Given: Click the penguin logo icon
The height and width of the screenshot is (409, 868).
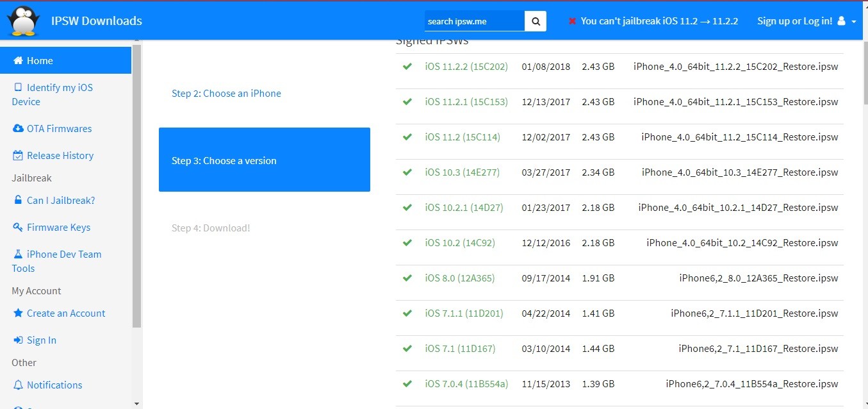Looking at the screenshot, I should (x=24, y=21).
